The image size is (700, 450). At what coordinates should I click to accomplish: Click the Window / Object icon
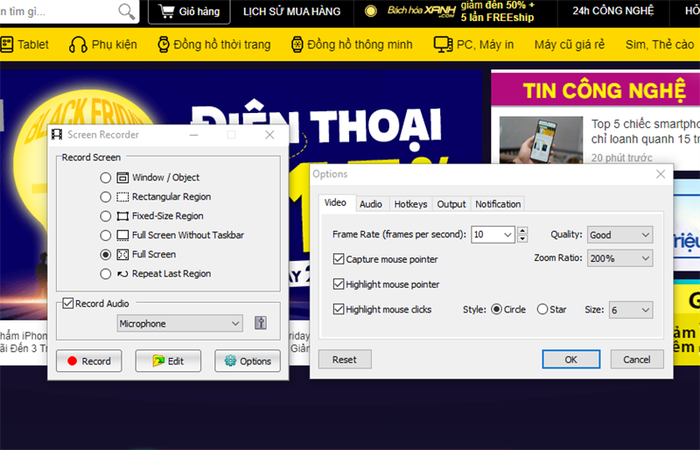[x=122, y=178]
